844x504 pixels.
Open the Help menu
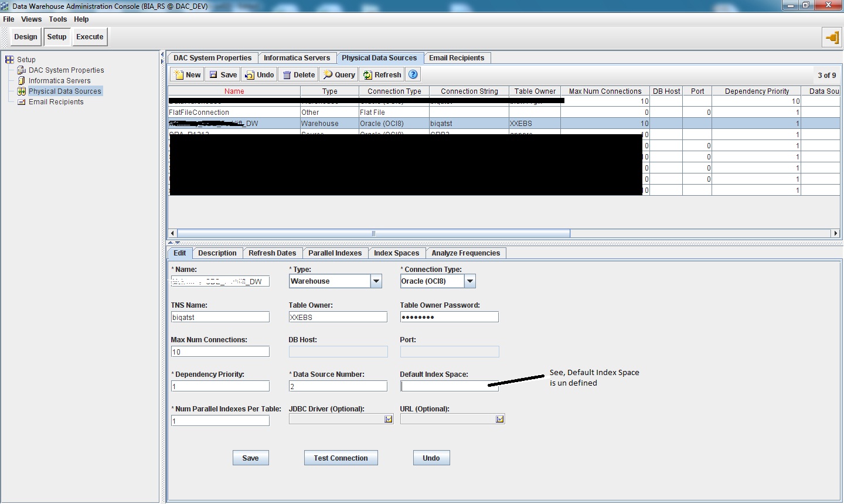tap(81, 19)
